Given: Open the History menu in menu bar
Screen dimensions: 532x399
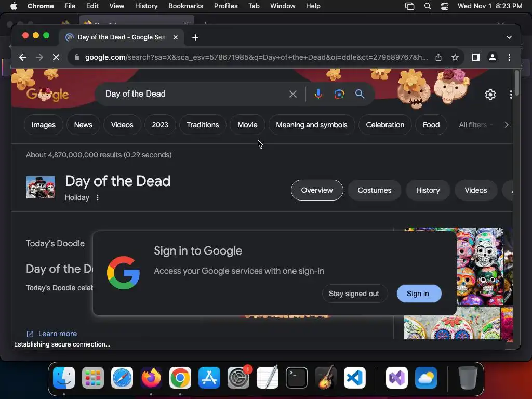Looking at the screenshot, I should pyautogui.click(x=146, y=6).
